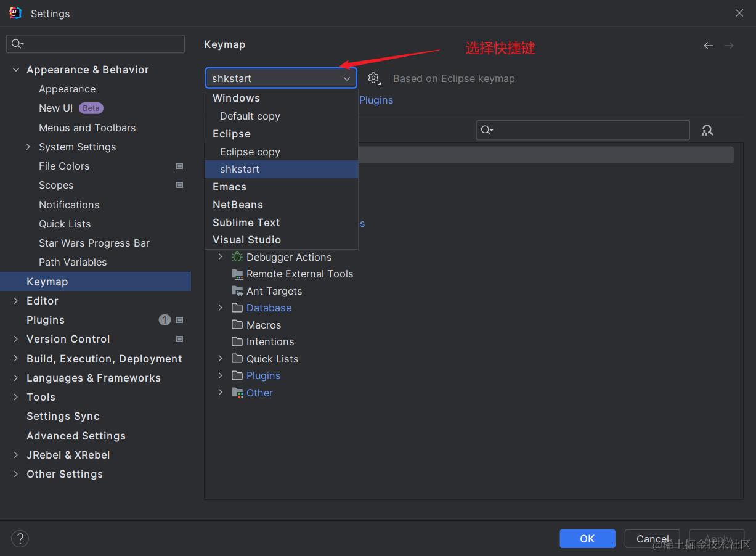Click Find Actions by Shortcut icon
This screenshot has width=756, height=556.
(x=707, y=130)
